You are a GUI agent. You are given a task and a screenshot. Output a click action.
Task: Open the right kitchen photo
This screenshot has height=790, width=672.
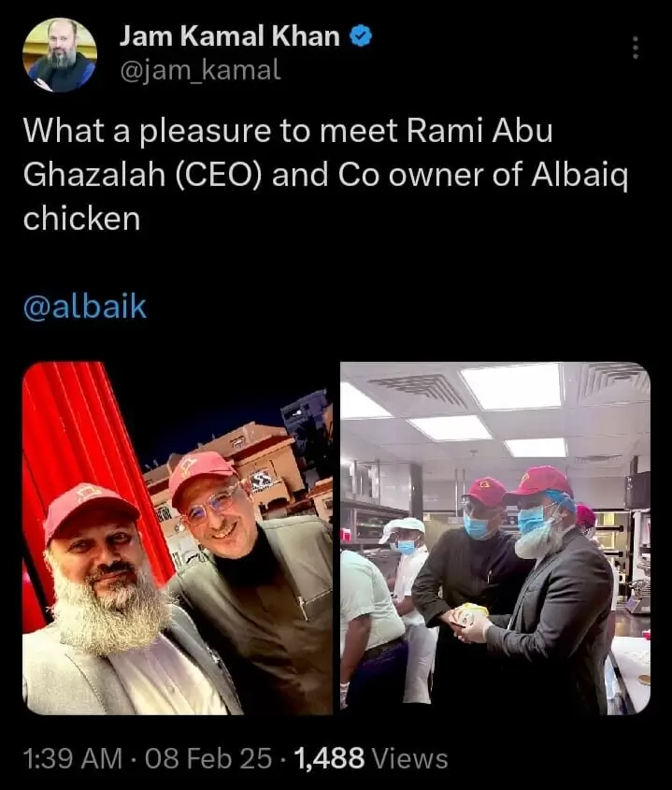(495, 539)
